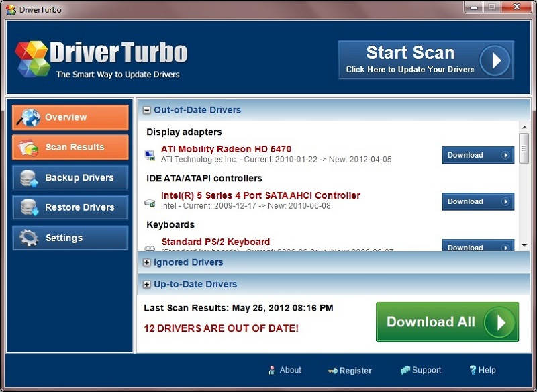Screen dimensions: 537x392
Task: Go to Restore Drivers section
Action: pyautogui.click(x=70, y=207)
